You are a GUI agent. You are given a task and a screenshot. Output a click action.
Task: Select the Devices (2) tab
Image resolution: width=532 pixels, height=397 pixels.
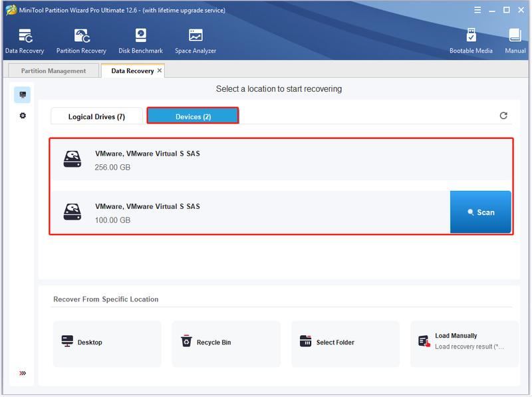pyautogui.click(x=193, y=116)
